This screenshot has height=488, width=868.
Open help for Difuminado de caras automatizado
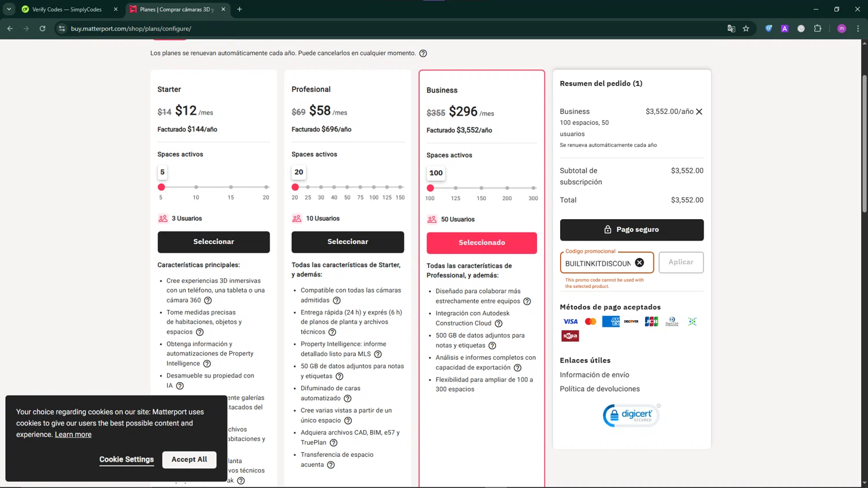pyautogui.click(x=348, y=398)
